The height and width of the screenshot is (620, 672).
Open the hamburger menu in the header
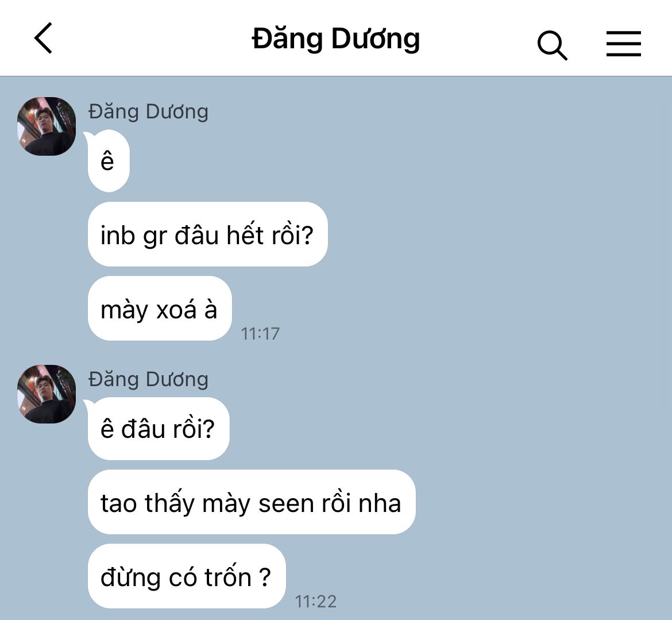click(x=624, y=43)
